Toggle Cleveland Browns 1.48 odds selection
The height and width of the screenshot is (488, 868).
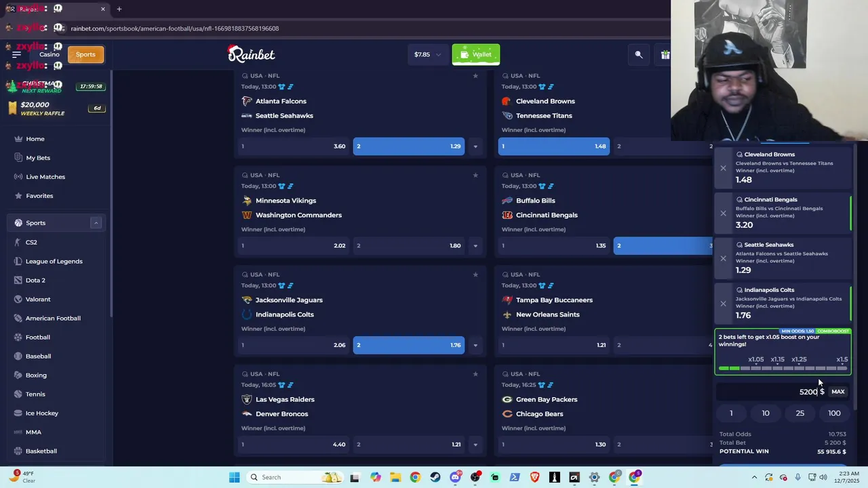tap(554, 146)
